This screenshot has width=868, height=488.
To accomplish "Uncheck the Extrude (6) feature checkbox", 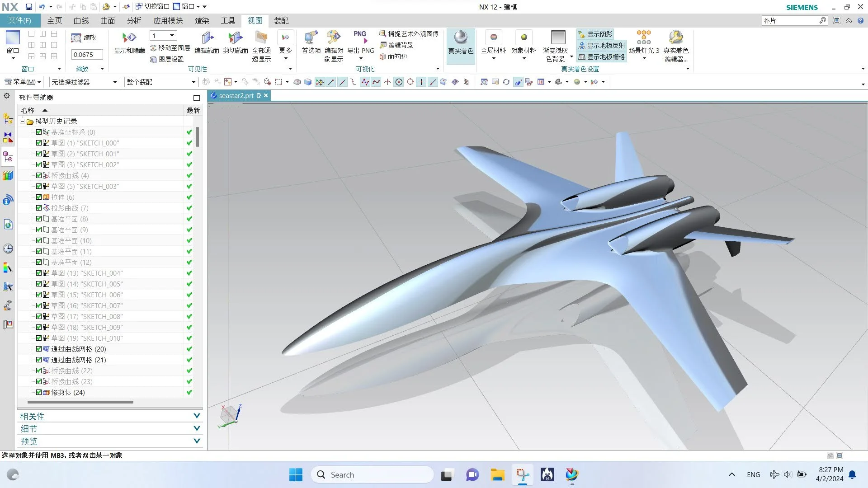I will pos(39,197).
